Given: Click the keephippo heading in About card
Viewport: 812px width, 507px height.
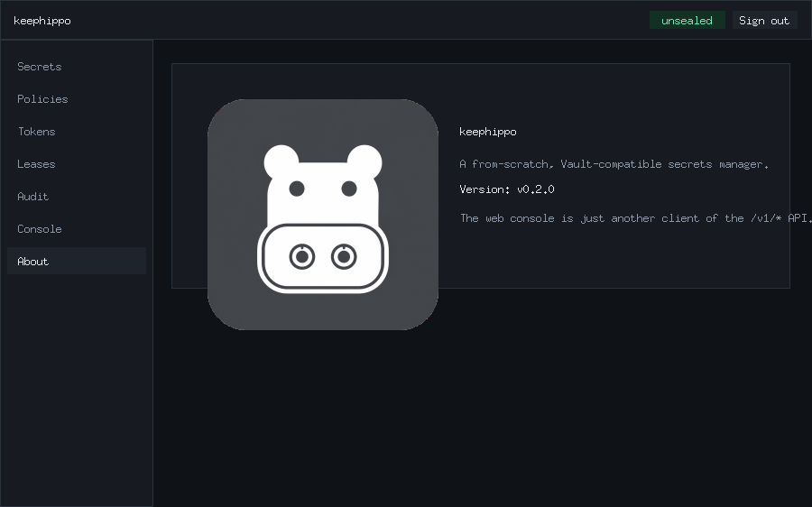Looking at the screenshot, I should point(488,132).
